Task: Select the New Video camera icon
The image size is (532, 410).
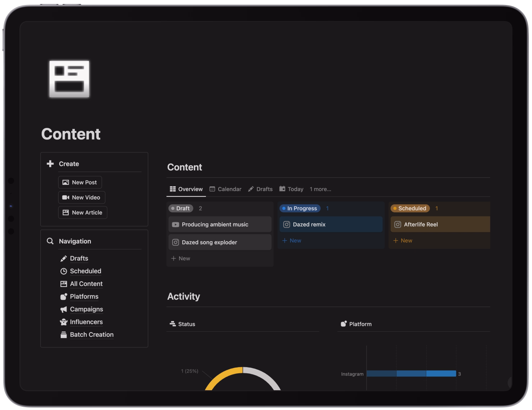Action: pyautogui.click(x=65, y=197)
